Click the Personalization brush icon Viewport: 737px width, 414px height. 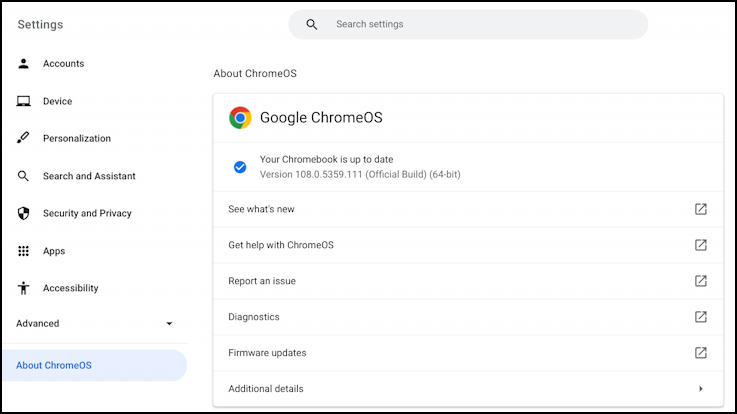pos(23,139)
